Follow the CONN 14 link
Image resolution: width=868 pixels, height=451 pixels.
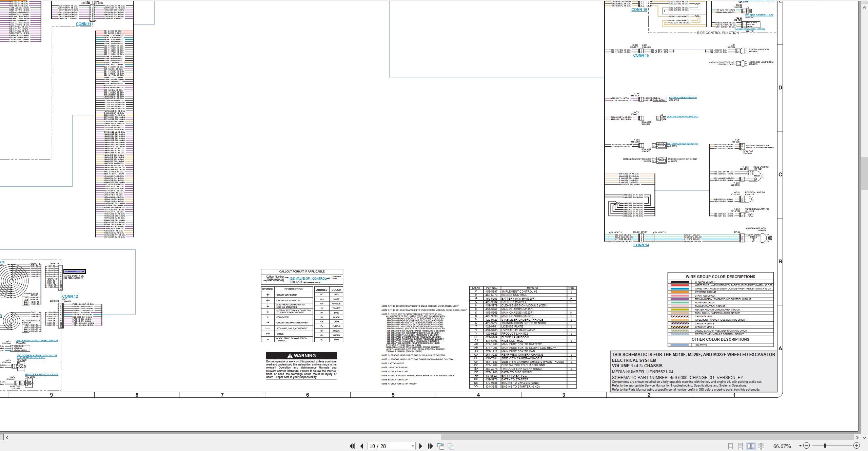[641, 245]
